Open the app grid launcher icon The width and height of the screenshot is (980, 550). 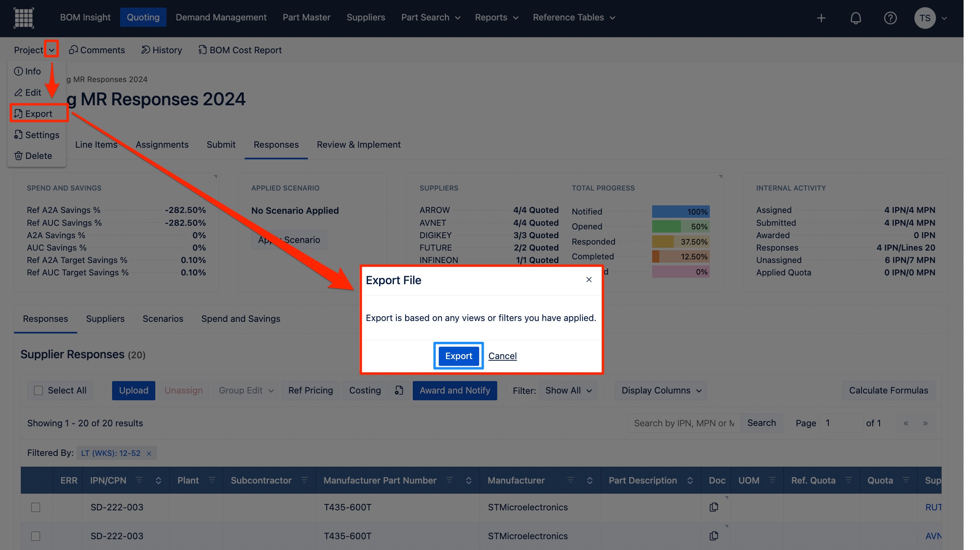[24, 18]
